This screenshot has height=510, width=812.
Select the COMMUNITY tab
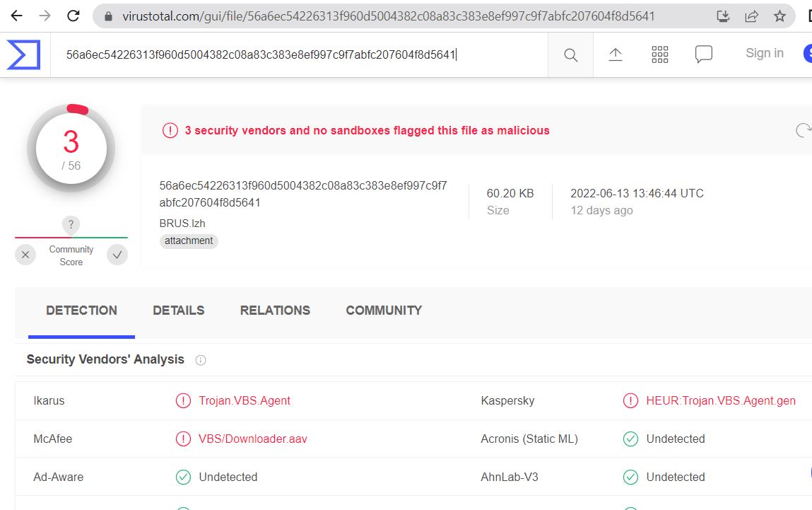[384, 311]
